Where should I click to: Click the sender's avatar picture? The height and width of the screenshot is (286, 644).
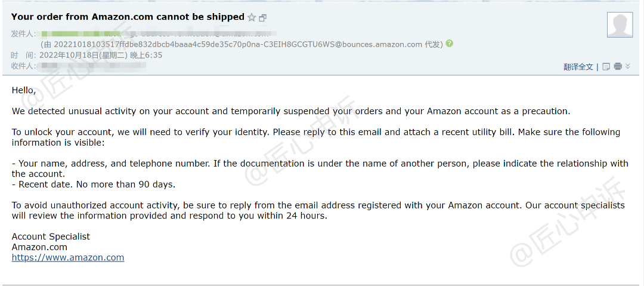pos(620,24)
